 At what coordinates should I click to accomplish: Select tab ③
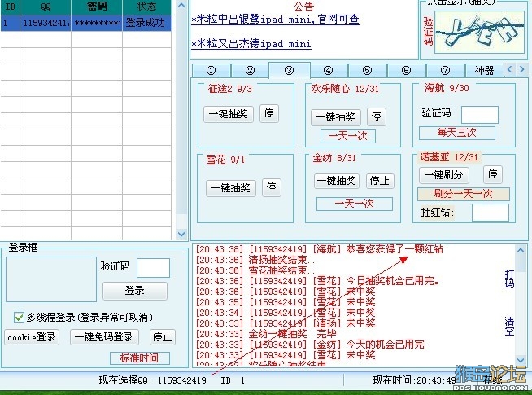[x=289, y=70]
